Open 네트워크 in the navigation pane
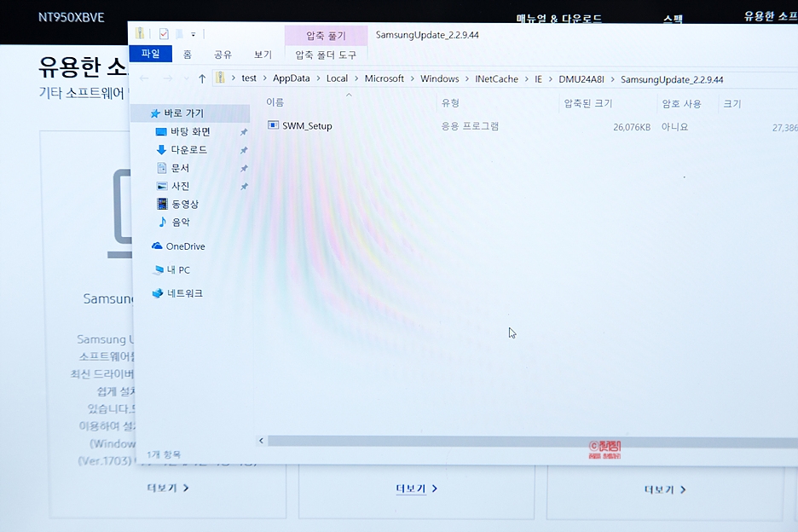 [185, 293]
